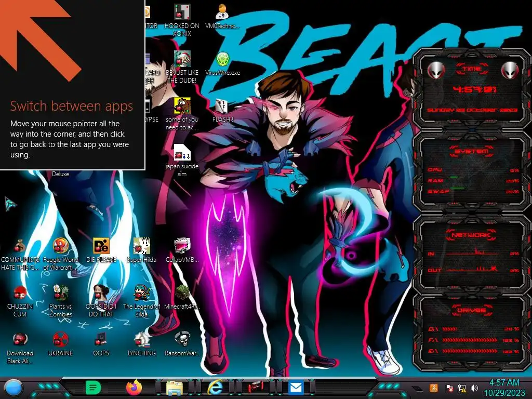Click the SWAP usage row in widget
The height and width of the screenshot is (399, 532).
tap(473, 191)
